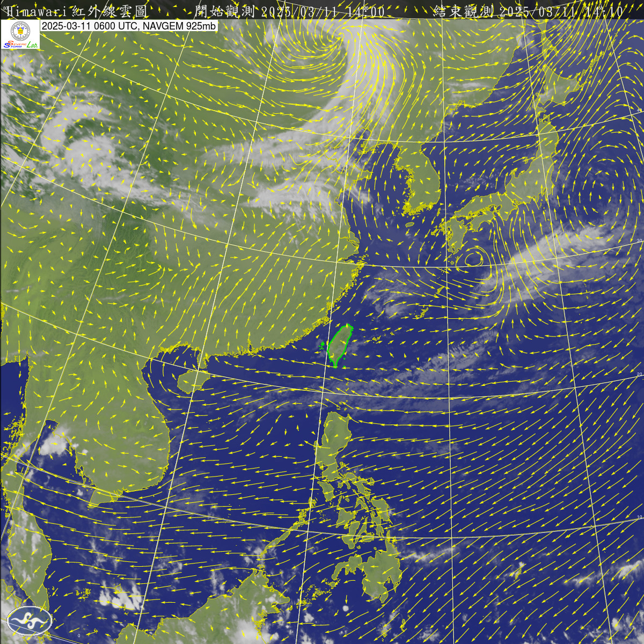Click the latitude label '20'
This screenshot has width=644, height=644.
tap(639, 374)
